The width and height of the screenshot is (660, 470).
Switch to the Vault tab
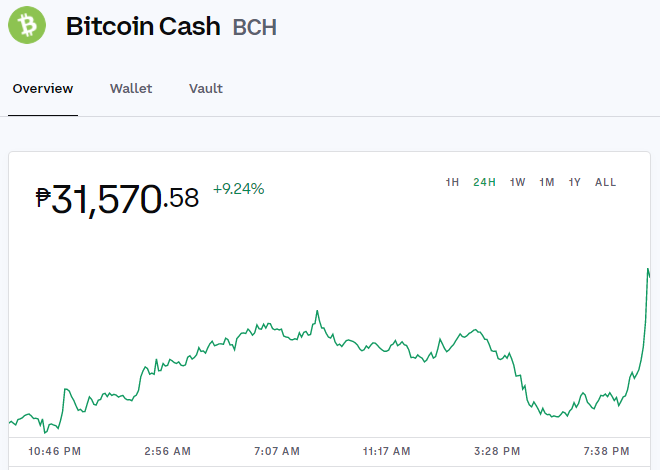pyautogui.click(x=206, y=89)
